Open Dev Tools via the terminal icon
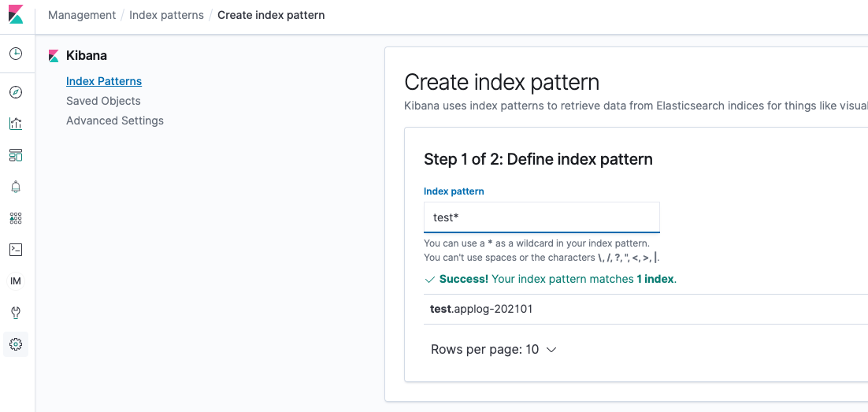Screen dimensions: 868x412 click(x=16, y=250)
